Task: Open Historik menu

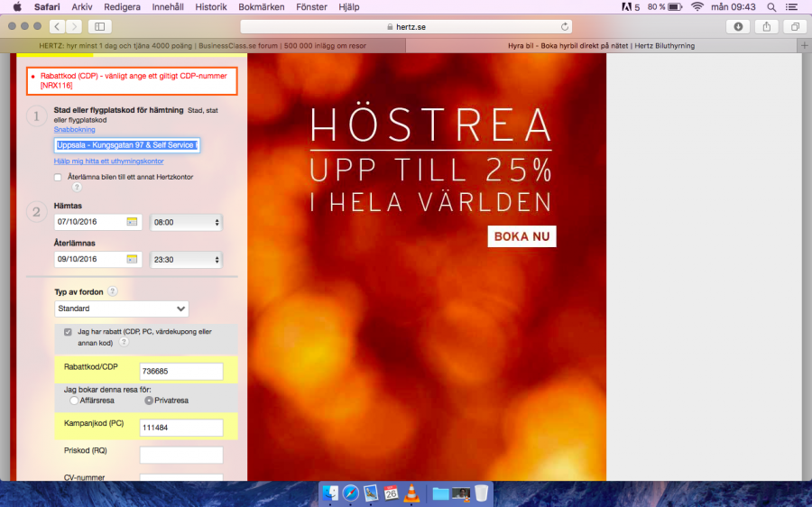Action: point(211,6)
